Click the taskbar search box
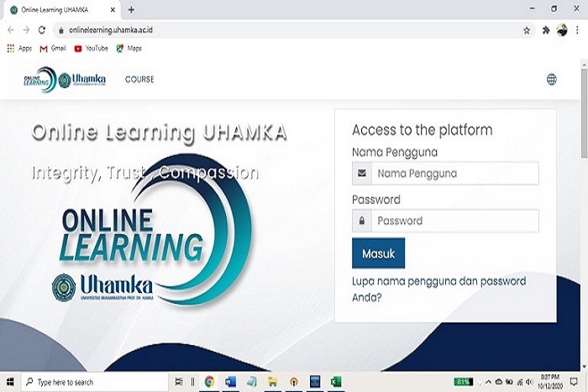This screenshot has height=392, width=588. pos(94,382)
